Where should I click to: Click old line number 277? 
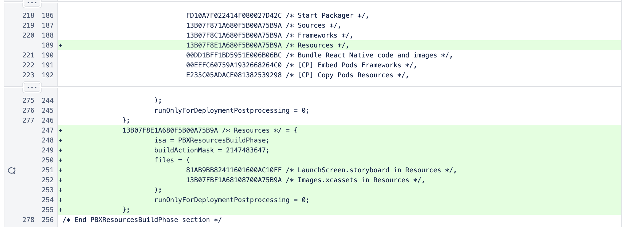tap(28, 120)
